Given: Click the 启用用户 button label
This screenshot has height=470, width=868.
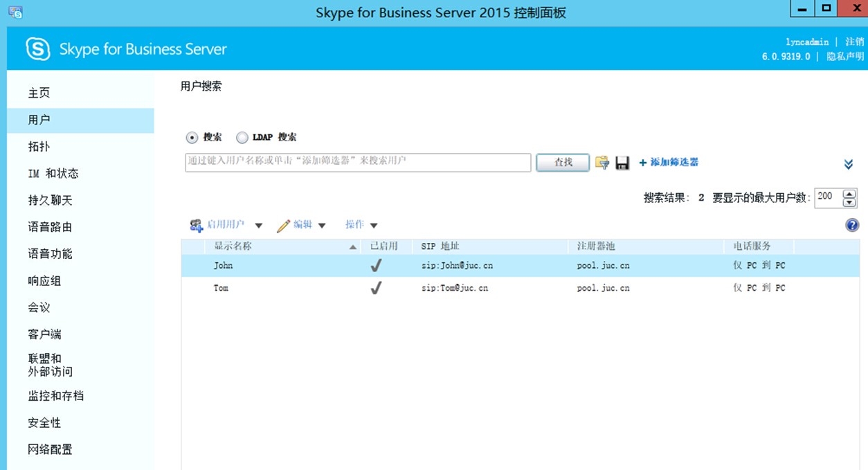Looking at the screenshot, I should pos(226,225).
